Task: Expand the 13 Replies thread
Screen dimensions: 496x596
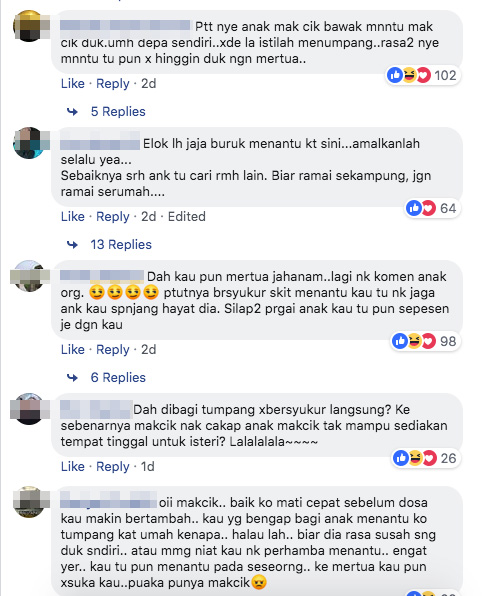Action: tap(121, 245)
